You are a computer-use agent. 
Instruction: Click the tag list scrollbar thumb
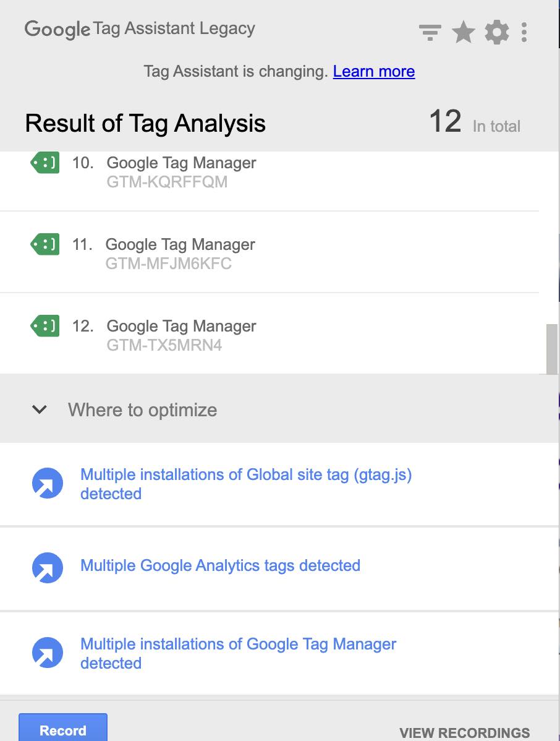pos(551,349)
